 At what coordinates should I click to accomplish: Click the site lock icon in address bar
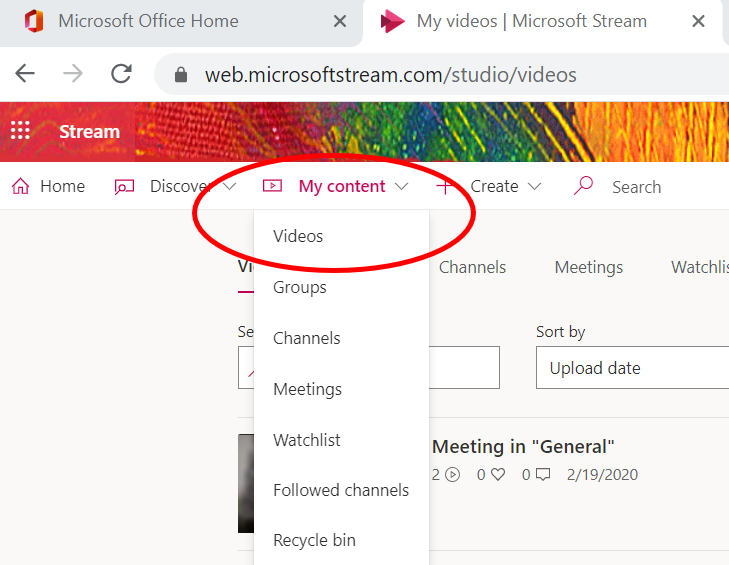(x=181, y=75)
